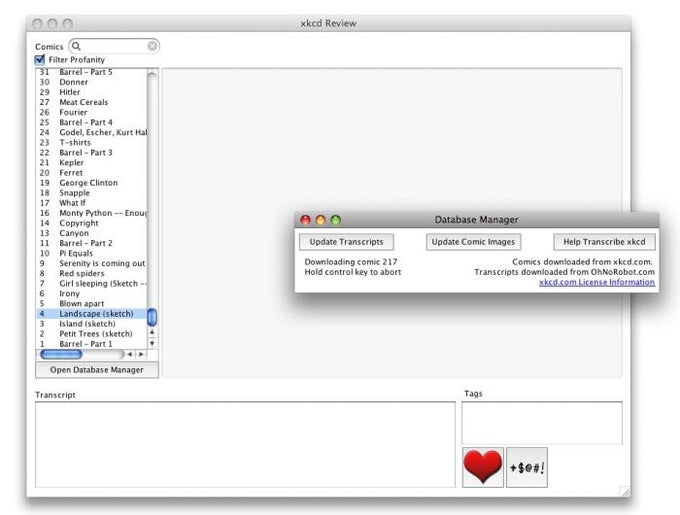Select comic 29 Hitler
680x515 pixels.
point(92,92)
